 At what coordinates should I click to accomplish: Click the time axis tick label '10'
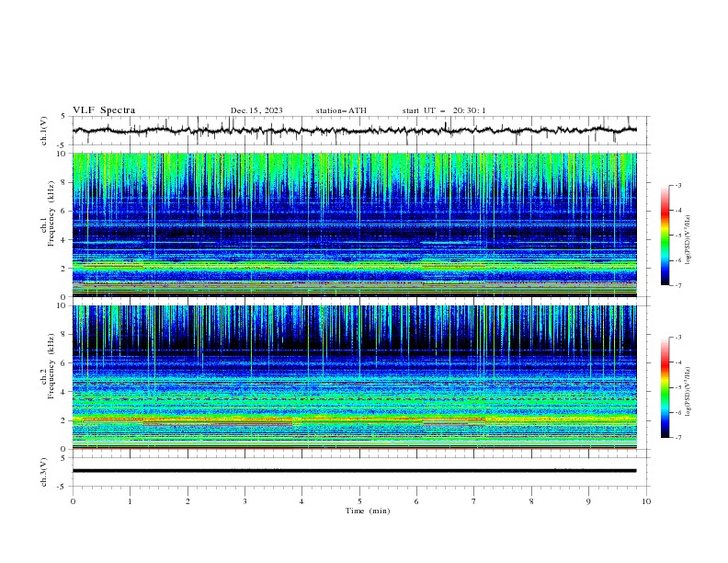tap(646, 501)
